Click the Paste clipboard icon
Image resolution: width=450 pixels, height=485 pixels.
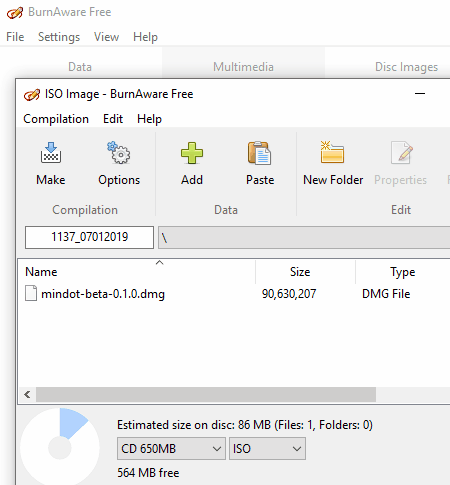tap(259, 153)
